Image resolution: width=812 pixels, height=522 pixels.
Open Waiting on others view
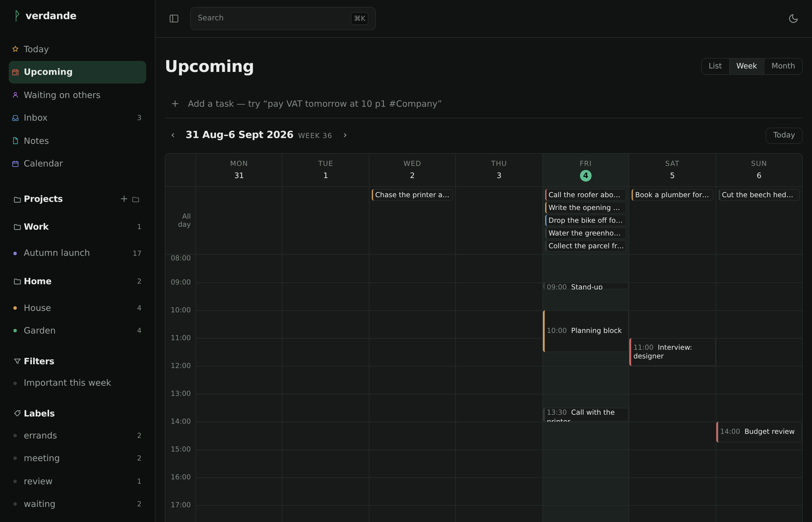[x=77, y=95]
